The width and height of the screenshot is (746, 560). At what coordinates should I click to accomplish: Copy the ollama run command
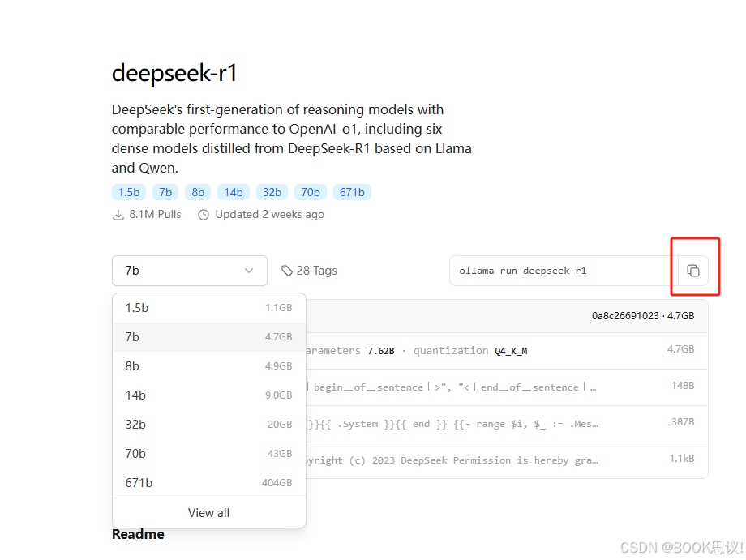coord(692,271)
